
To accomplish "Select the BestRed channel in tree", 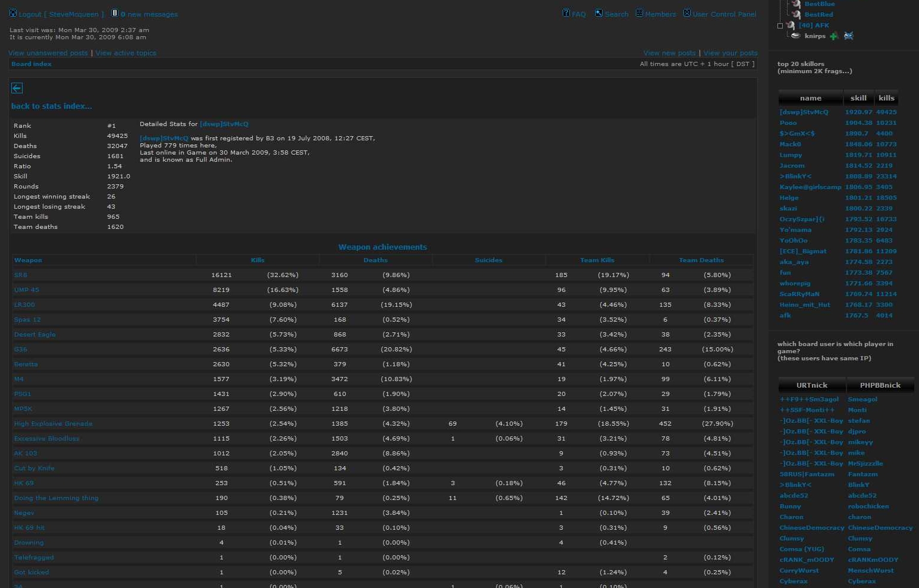I will tap(818, 15).
